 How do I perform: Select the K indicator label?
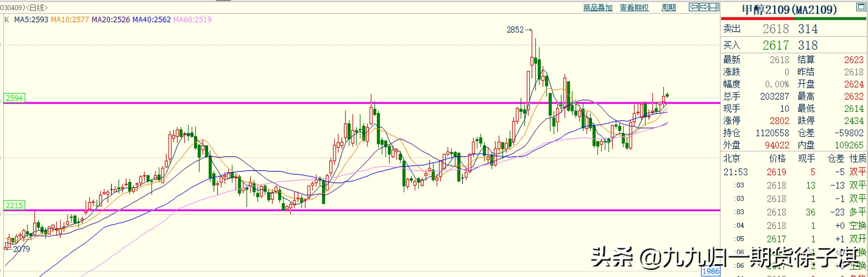coord(7,20)
